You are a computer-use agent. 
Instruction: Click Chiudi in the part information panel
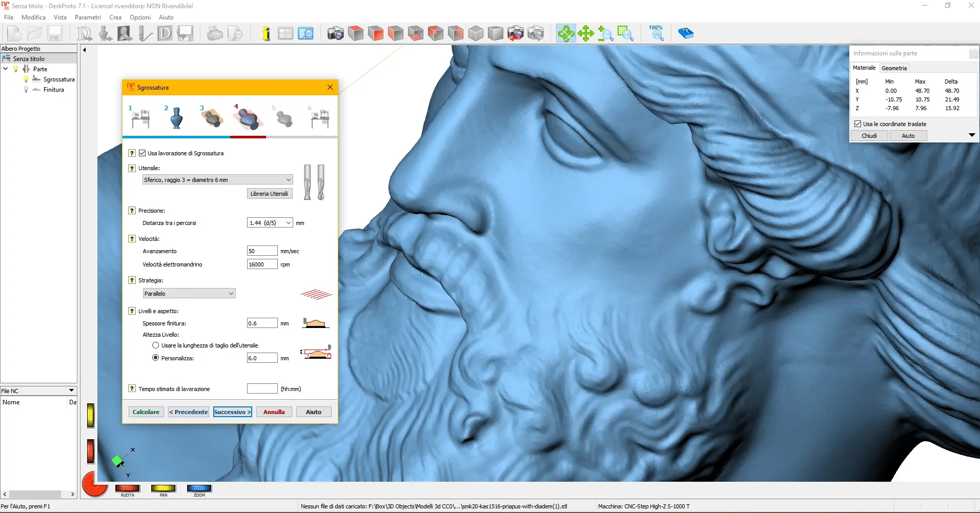pyautogui.click(x=869, y=136)
